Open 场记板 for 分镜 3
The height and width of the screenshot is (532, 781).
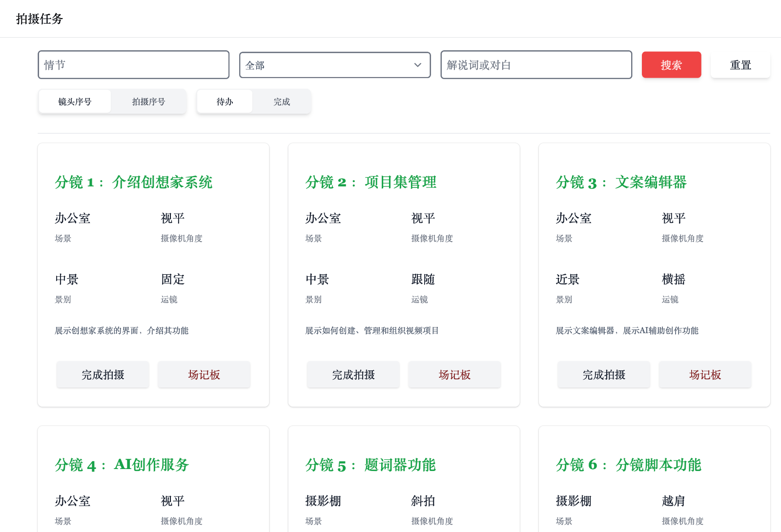(705, 375)
